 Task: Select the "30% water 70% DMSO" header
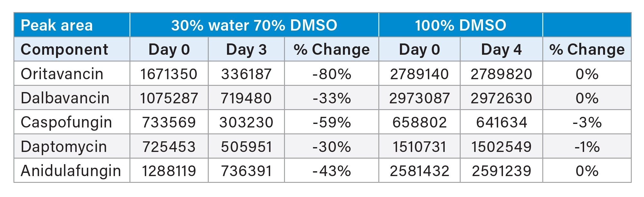coord(254,25)
